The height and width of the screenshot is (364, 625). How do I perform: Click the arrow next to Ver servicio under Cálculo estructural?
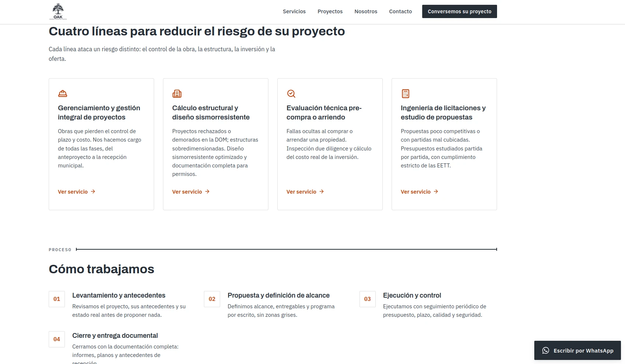[x=207, y=191]
